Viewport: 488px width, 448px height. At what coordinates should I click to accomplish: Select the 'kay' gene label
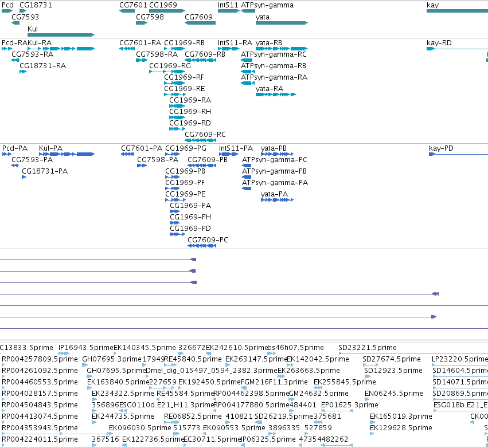tap(432, 5)
